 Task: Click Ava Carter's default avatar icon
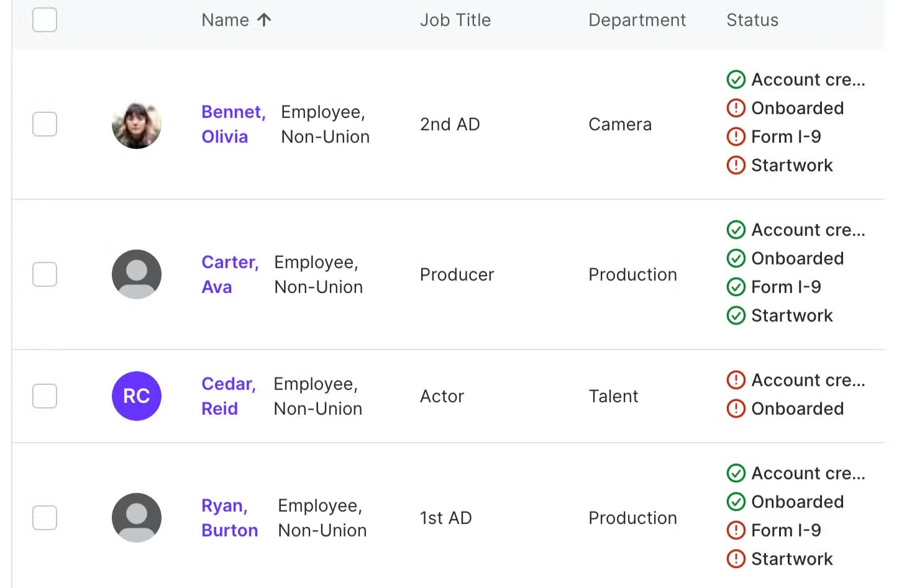click(x=137, y=274)
